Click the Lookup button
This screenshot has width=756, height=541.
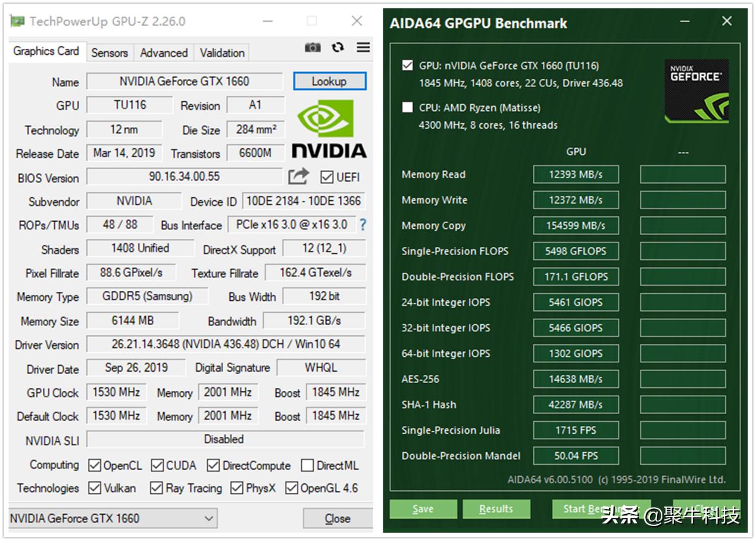[x=330, y=82]
